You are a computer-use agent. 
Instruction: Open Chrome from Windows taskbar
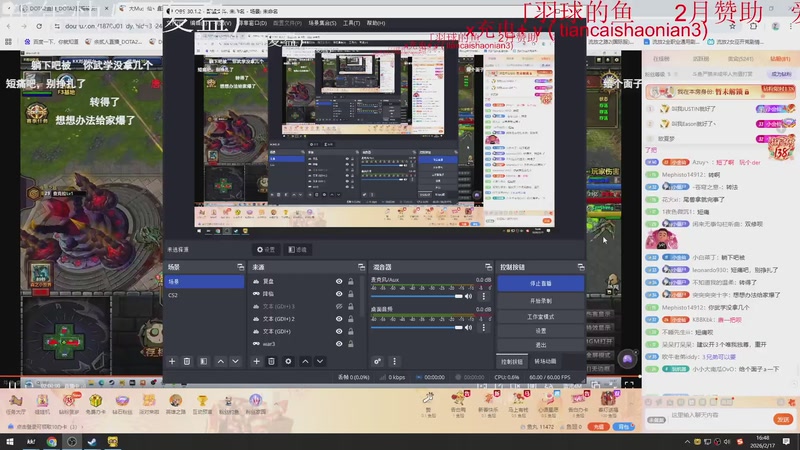click(52, 442)
